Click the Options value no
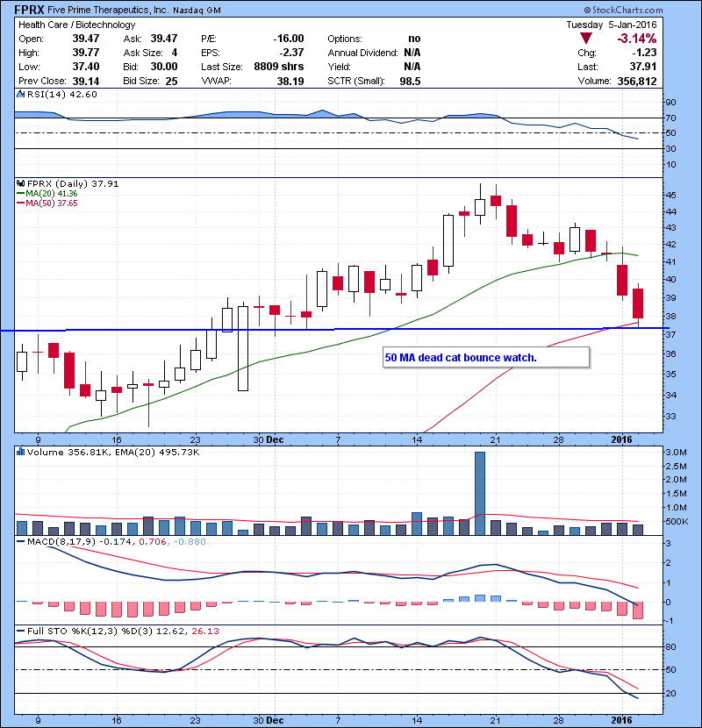702x728 pixels. [414, 39]
